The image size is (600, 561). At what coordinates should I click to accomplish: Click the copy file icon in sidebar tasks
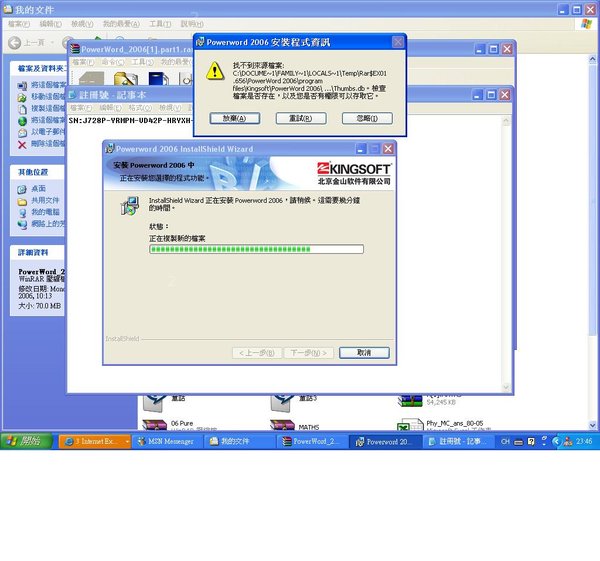(x=22, y=109)
